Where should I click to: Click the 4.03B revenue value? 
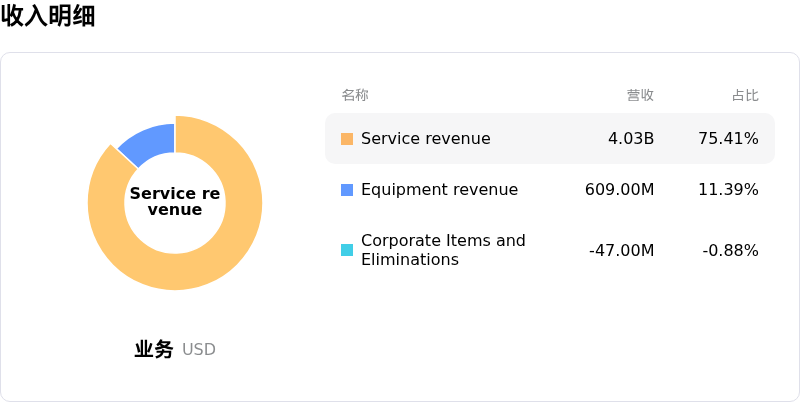coord(631,139)
